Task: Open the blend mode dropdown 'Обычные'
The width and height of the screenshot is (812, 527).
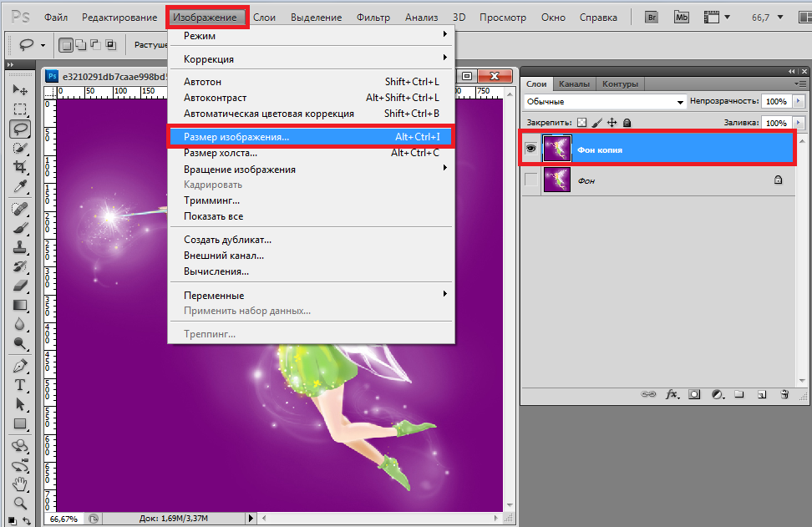Action: coord(605,101)
